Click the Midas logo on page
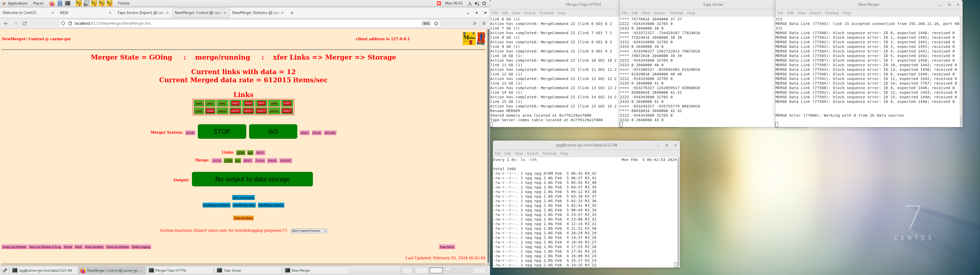980x275 pixels. point(469,38)
